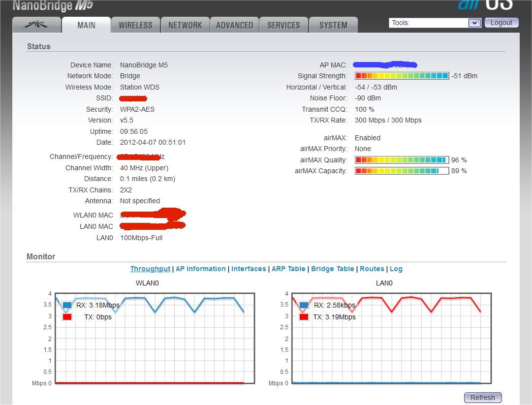Click the Logout button
This screenshot has height=405, width=532.
(501, 23)
